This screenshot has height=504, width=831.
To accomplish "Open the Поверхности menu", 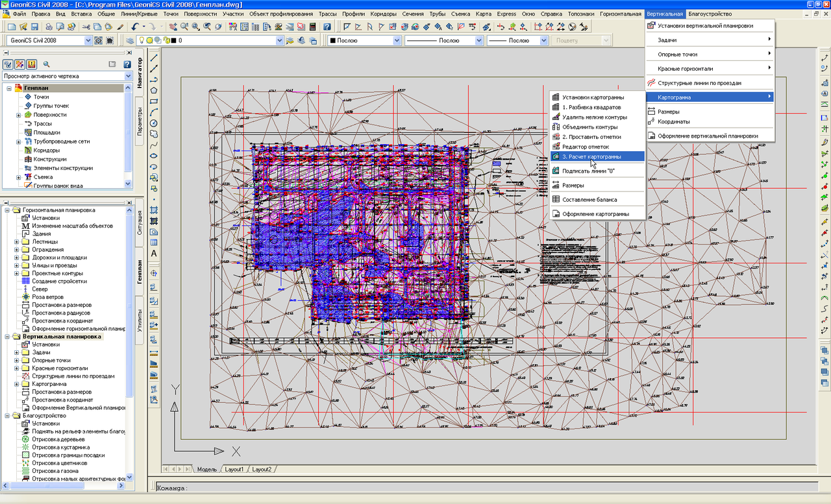I will (200, 14).
